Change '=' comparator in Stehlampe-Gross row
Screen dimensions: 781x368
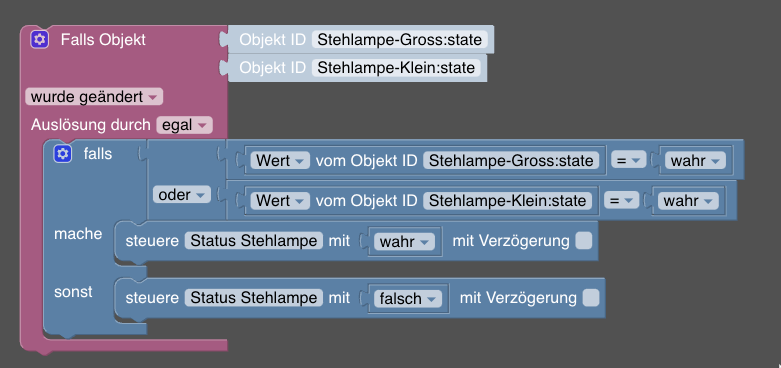tap(629, 160)
